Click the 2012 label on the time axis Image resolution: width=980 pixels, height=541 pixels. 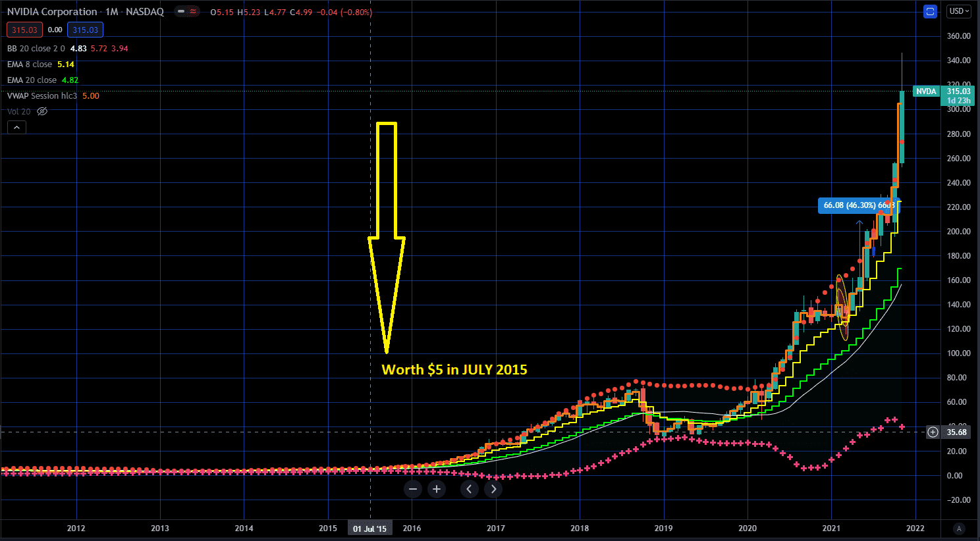tap(76, 528)
